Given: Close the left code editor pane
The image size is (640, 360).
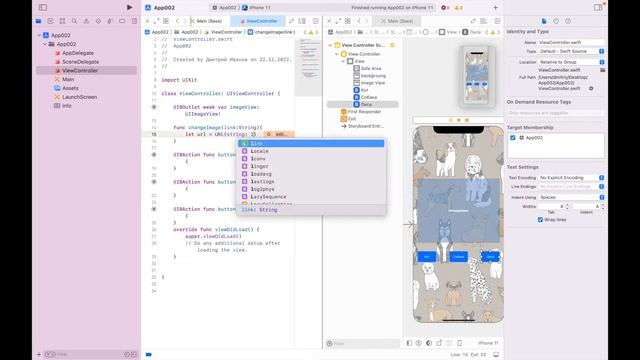Looking at the screenshot, I should (147, 21).
